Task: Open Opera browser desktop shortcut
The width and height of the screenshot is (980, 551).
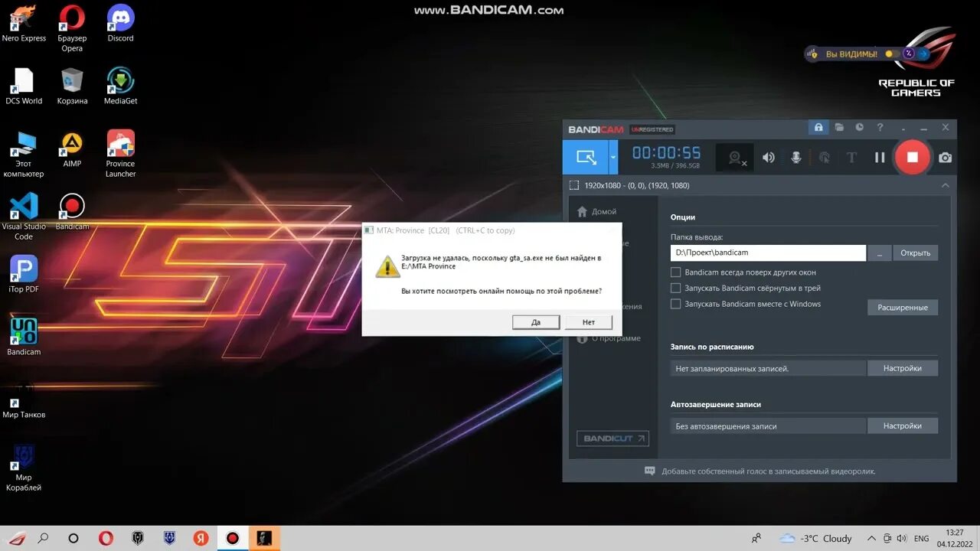Action: click(x=72, y=28)
